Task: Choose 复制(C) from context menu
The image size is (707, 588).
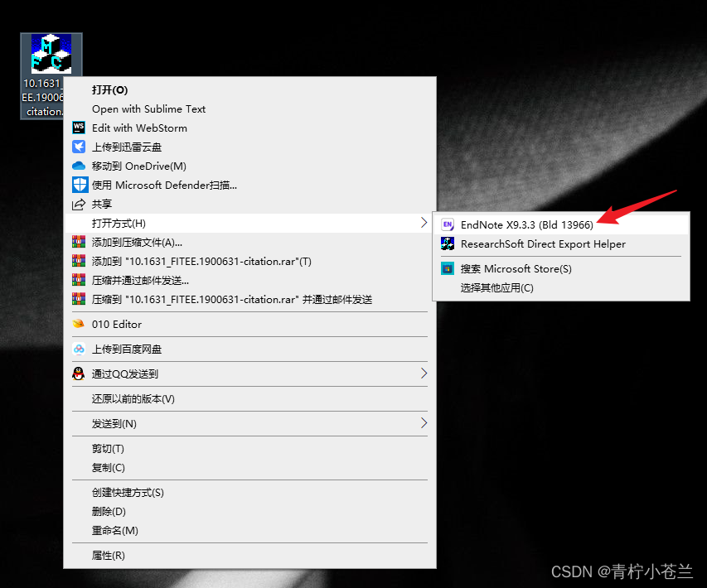Action: click(x=250, y=467)
